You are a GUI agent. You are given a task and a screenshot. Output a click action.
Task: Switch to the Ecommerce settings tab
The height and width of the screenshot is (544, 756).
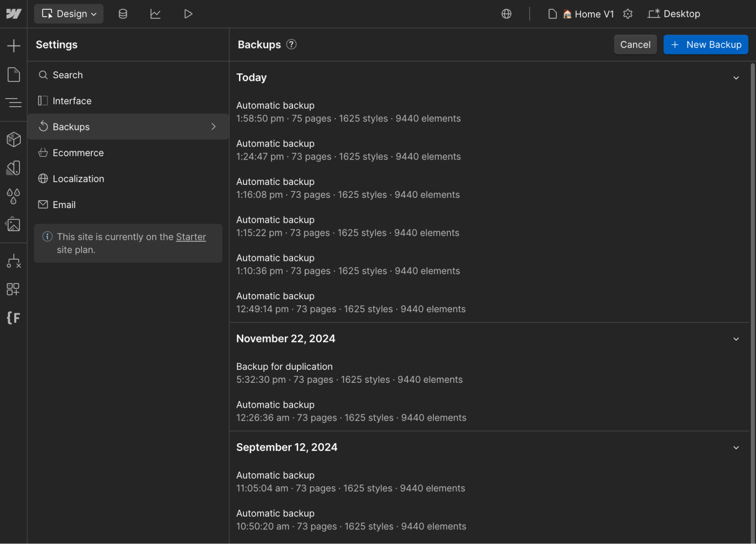(78, 153)
